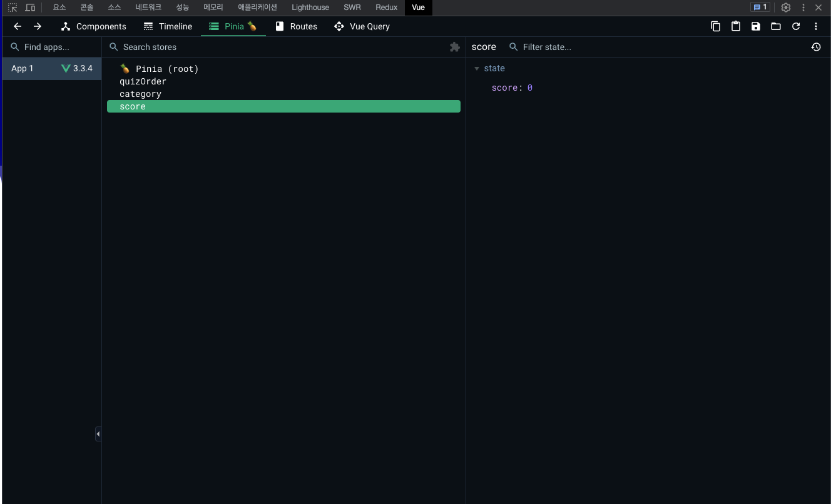The image size is (831, 504).
Task: Select the category store
Action: coord(283,94)
